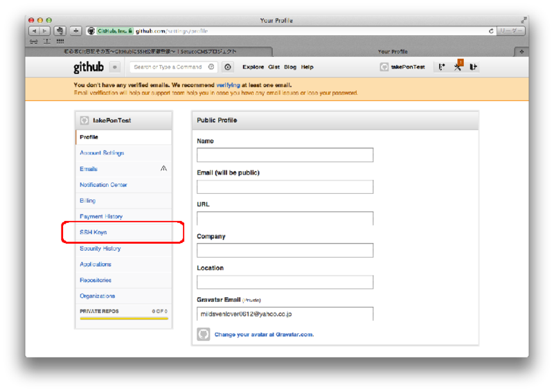The height and width of the screenshot is (392, 554).
Task: Open Repositories in the sidebar
Action: [124, 280]
